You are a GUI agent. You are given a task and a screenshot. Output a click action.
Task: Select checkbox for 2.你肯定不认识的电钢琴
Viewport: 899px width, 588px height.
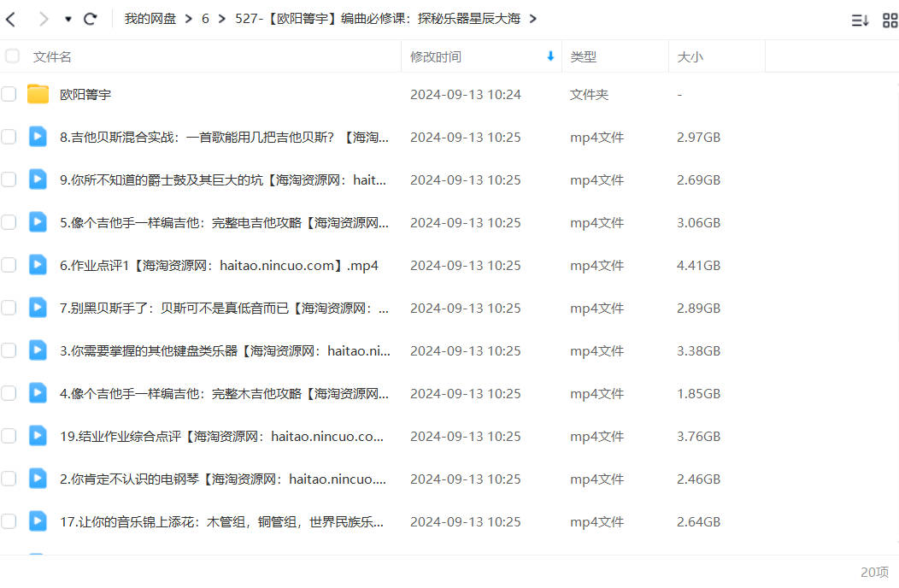pos(9,479)
